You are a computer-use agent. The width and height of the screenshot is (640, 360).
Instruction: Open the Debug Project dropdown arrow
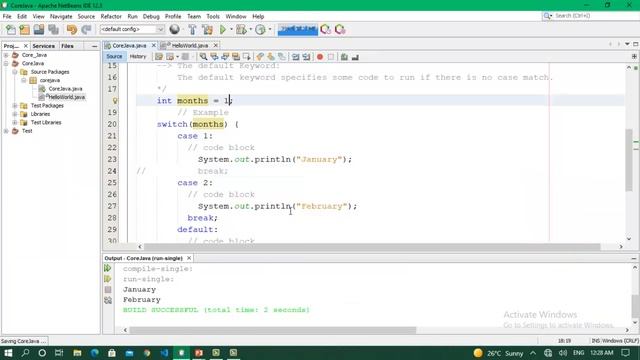(x=250, y=29)
